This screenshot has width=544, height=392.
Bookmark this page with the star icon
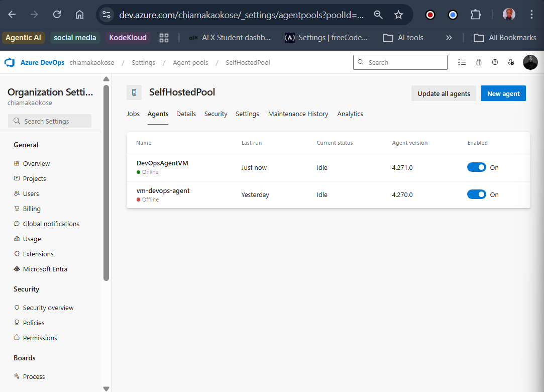pos(399,15)
